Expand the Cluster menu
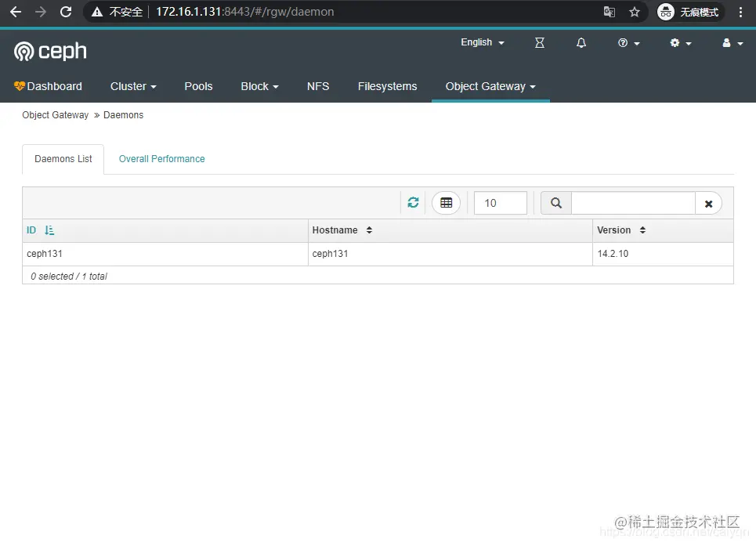Screen dimensions: 756x546 133,86
